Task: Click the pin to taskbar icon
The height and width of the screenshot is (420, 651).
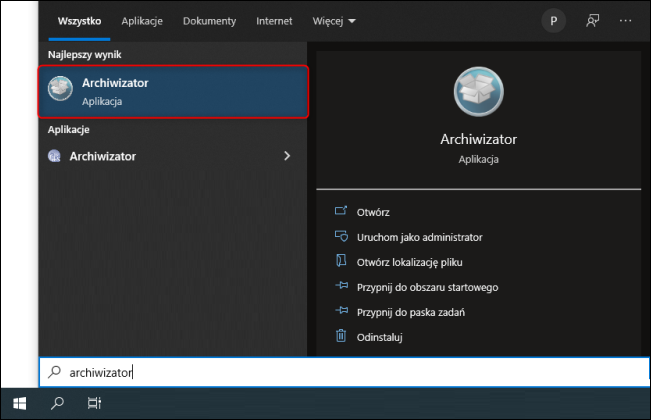Action: click(340, 312)
